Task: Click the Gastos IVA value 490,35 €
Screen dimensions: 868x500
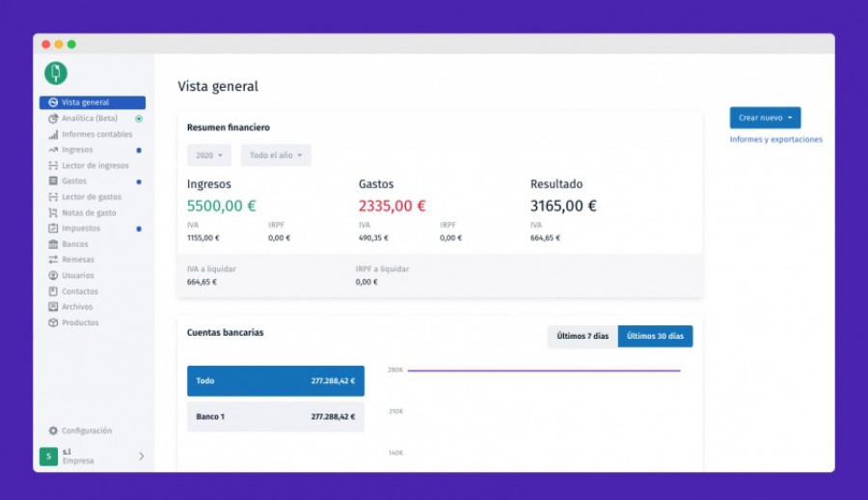Action: coord(373,237)
